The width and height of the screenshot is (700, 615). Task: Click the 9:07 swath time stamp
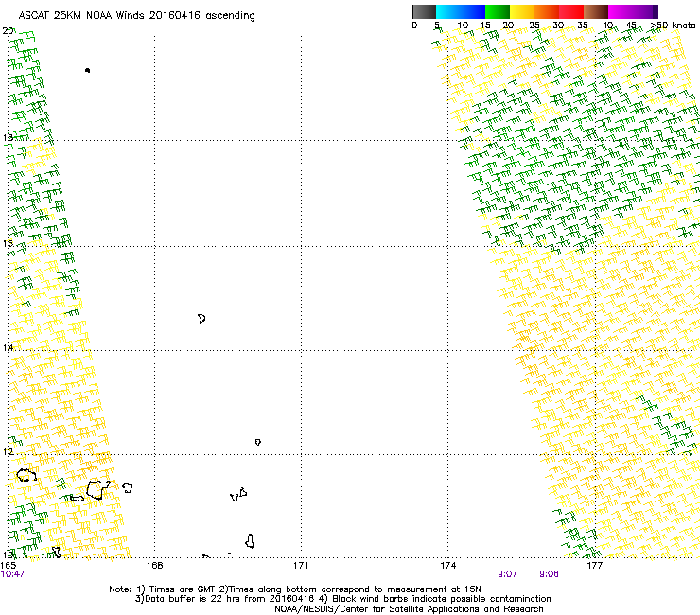point(508,574)
